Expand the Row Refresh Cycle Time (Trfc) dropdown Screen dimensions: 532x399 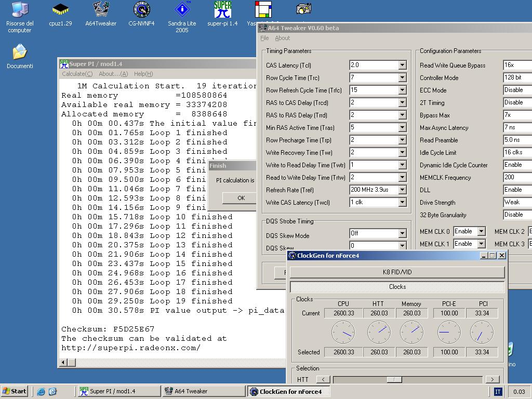point(403,90)
